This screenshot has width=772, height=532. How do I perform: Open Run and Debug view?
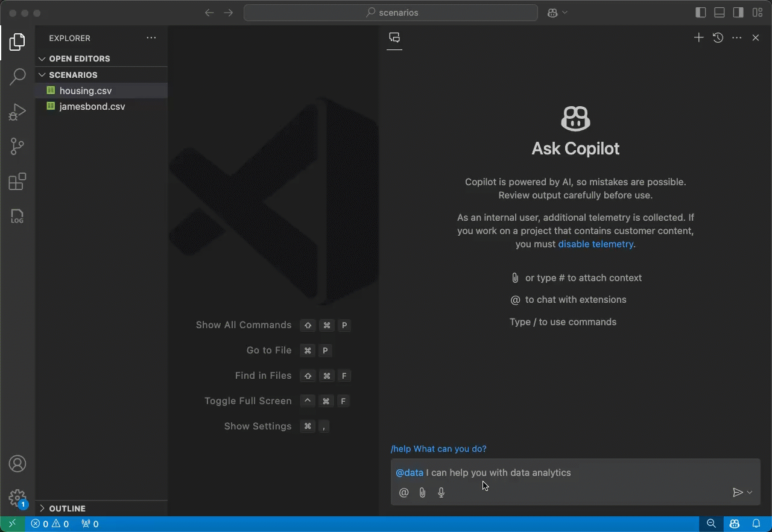[17, 112]
